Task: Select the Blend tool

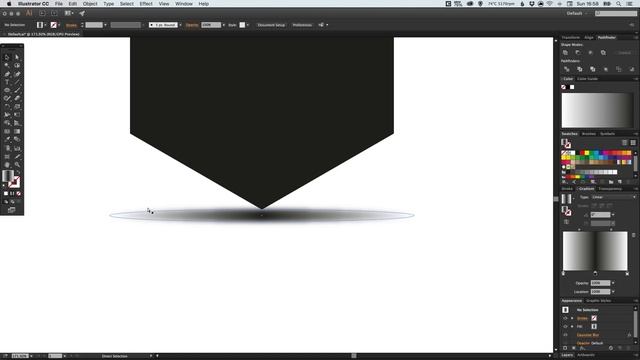Action: pos(17,140)
